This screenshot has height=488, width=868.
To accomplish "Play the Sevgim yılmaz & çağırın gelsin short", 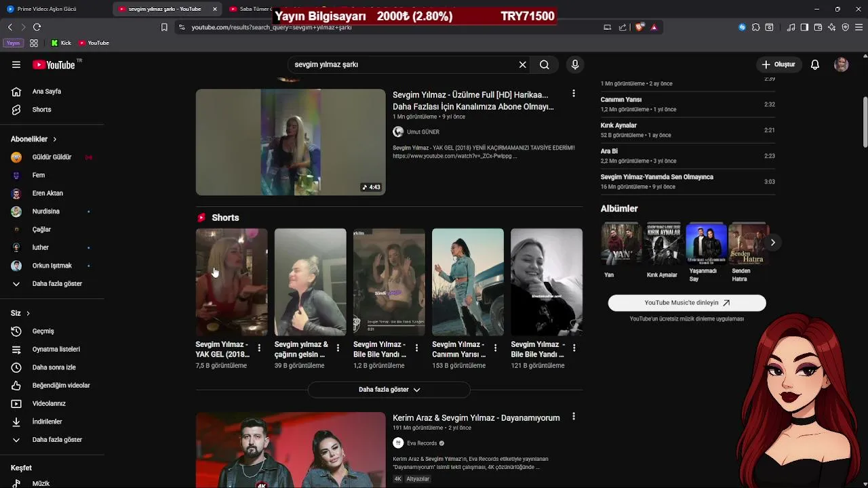I will click(x=310, y=282).
